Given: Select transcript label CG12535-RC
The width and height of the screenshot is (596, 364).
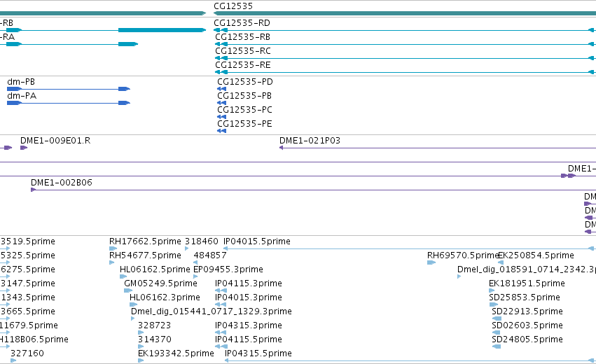Looking at the screenshot, I should (243, 51).
